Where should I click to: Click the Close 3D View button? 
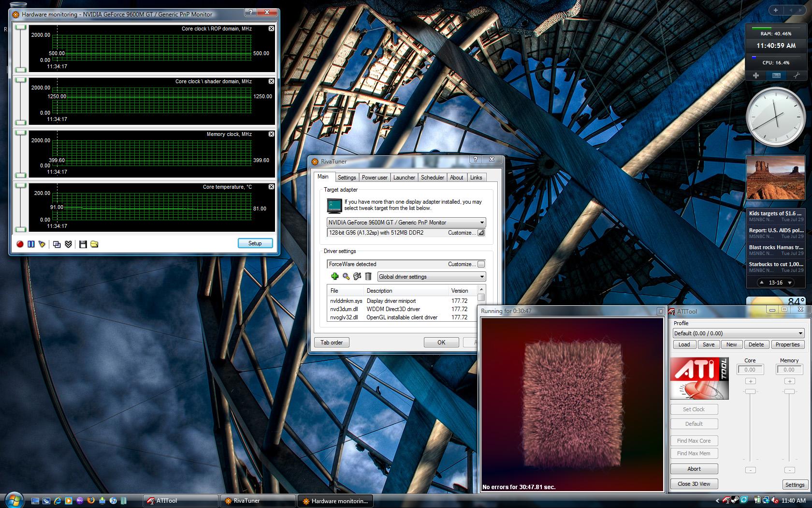pos(694,484)
